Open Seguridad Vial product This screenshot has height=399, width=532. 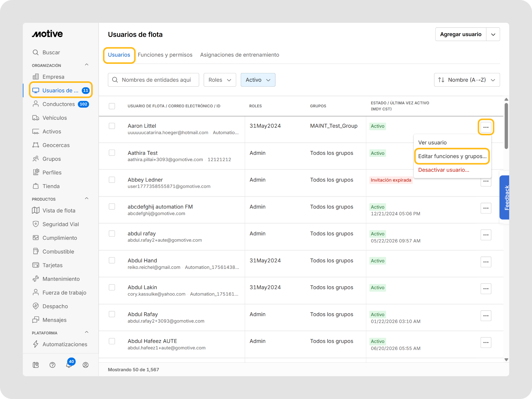coord(56,224)
